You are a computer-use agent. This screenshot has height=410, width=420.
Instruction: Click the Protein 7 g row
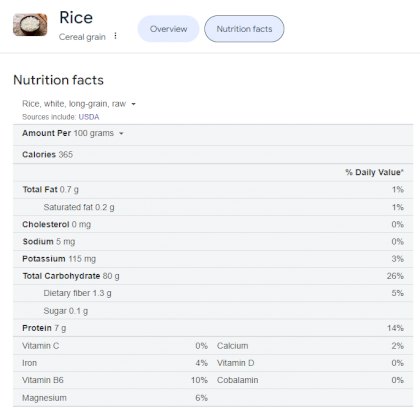[x=213, y=328]
